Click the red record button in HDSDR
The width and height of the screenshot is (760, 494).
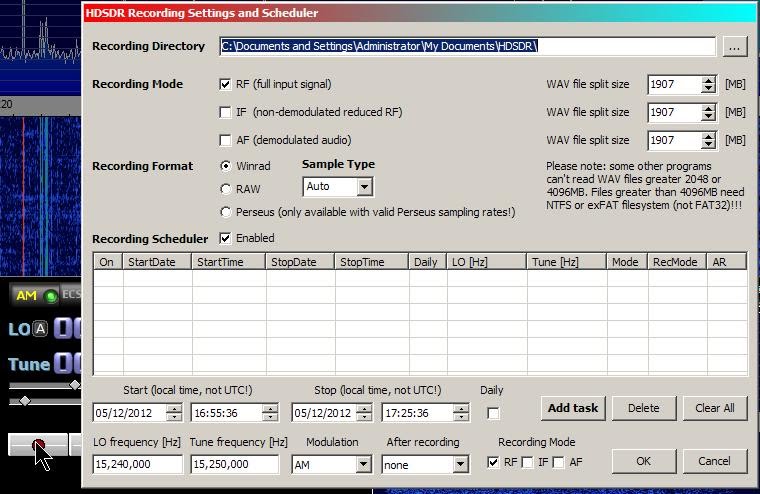coord(38,445)
